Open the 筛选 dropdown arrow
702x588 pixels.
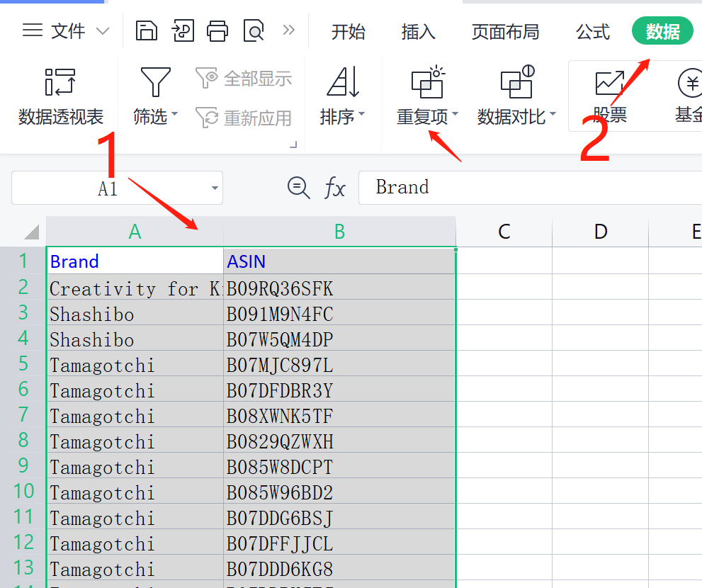174,114
